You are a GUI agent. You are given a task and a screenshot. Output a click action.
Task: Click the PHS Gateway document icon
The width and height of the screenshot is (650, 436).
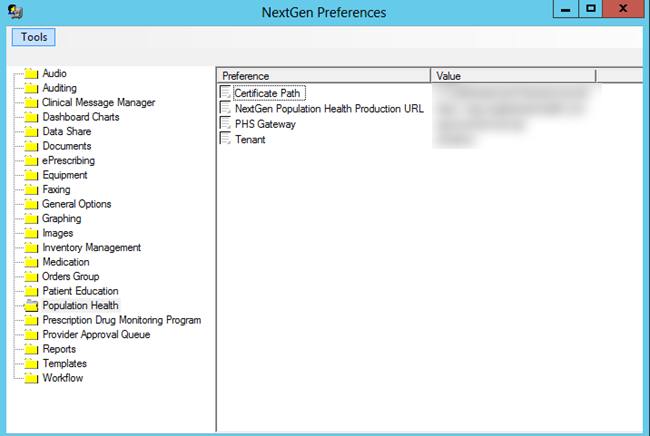pyautogui.click(x=225, y=124)
